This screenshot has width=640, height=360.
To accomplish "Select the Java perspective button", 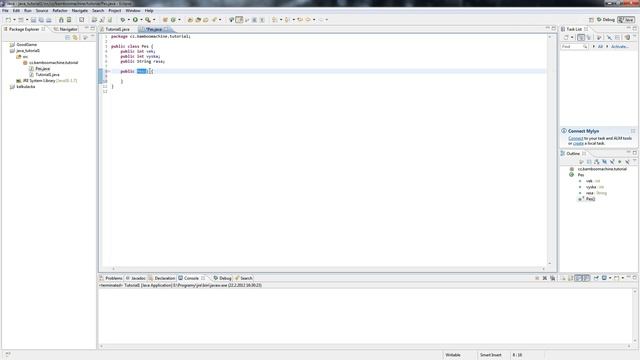I will [627, 20].
